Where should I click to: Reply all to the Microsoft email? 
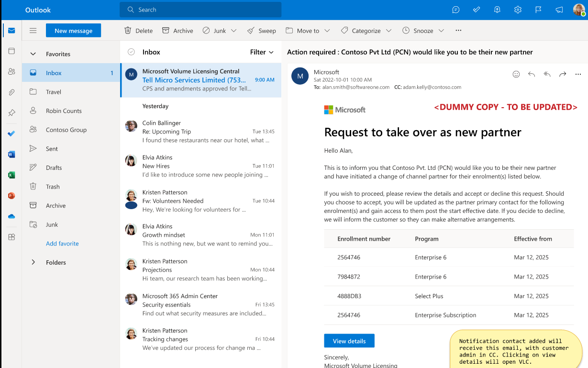coord(547,74)
